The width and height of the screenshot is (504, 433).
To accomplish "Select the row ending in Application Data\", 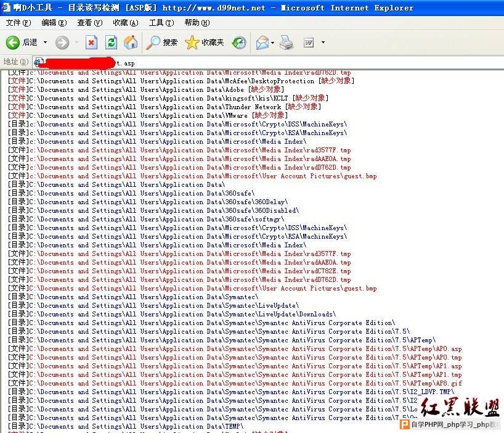I will [x=116, y=184].
